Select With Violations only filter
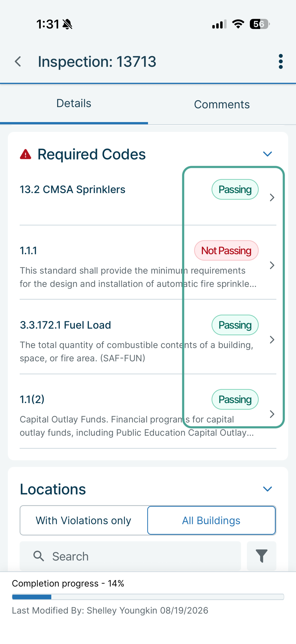 coord(84,520)
